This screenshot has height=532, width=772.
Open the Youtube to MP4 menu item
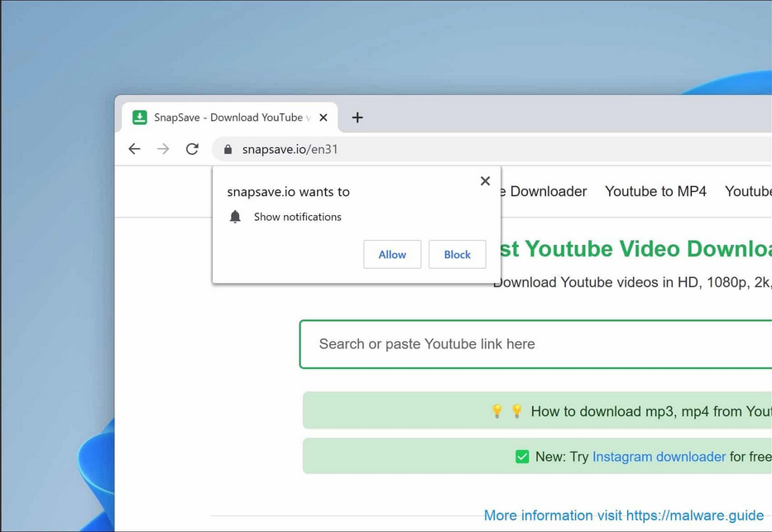(x=655, y=191)
